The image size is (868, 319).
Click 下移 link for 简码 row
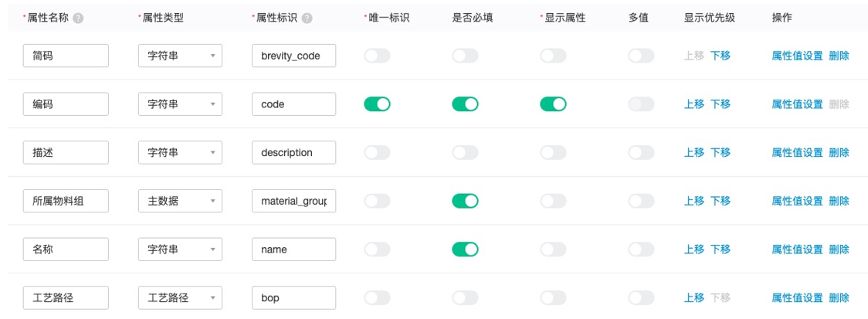pyautogui.click(x=721, y=56)
